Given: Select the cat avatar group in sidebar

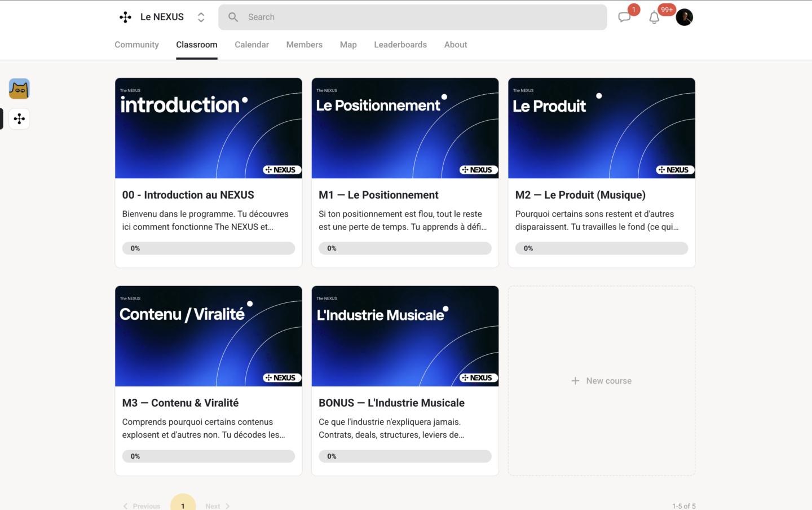Looking at the screenshot, I should pos(19,89).
